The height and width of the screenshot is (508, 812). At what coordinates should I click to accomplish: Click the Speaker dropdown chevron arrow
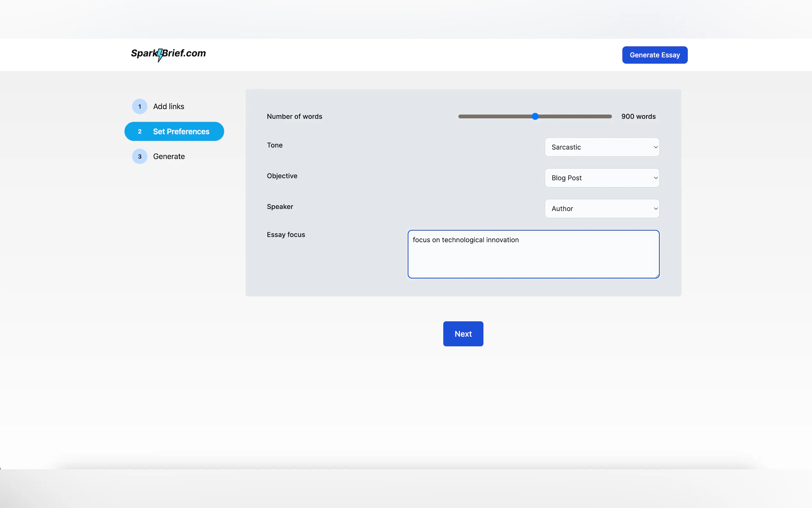655,209
